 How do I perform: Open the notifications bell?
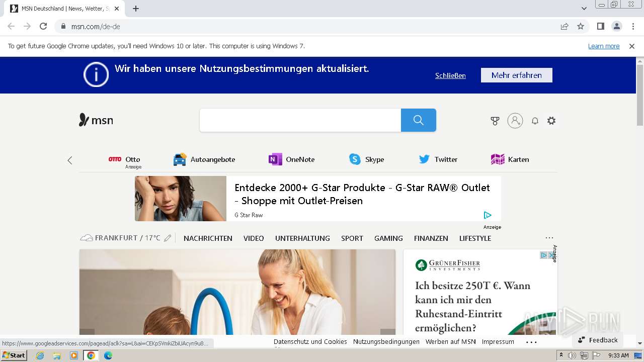[x=535, y=121]
